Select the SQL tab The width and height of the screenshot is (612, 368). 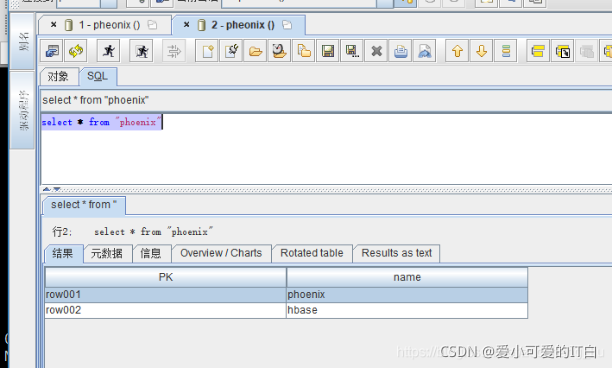(x=98, y=76)
